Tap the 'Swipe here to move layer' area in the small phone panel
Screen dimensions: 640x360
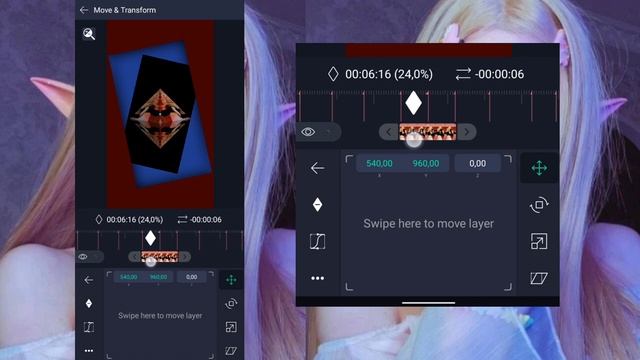pos(160,315)
